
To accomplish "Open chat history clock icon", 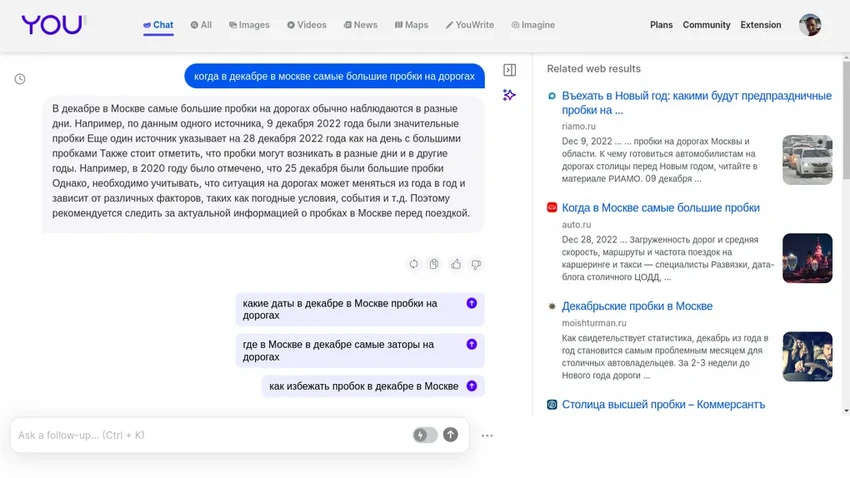I will click(20, 79).
